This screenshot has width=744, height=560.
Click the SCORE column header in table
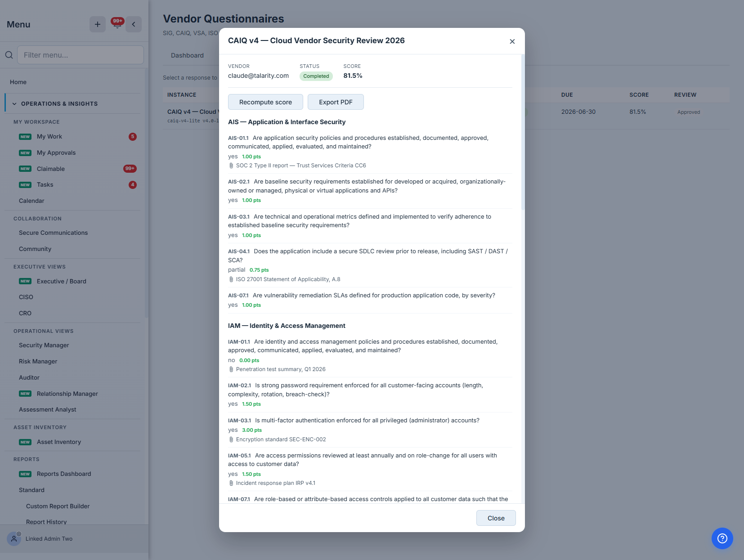(x=639, y=95)
